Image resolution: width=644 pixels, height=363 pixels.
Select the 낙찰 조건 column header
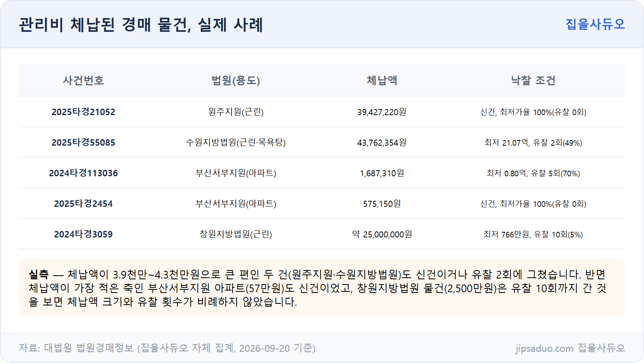pos(533,80)
